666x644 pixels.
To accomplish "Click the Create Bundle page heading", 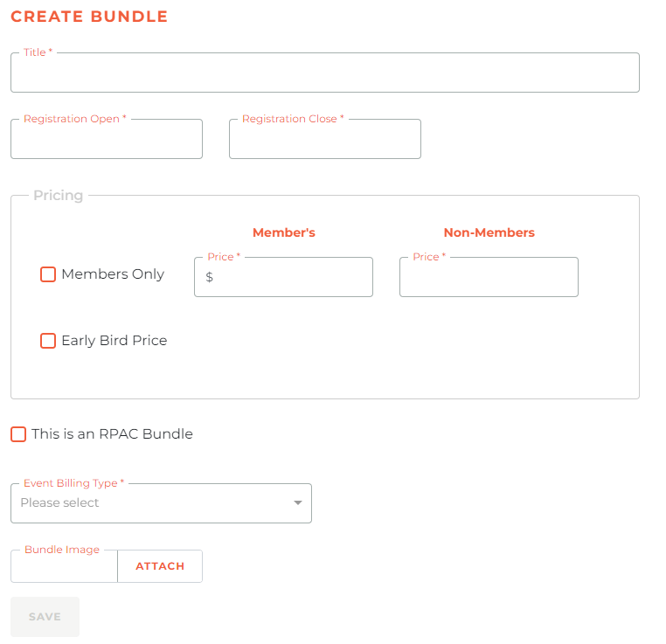I will pos(89,17).
